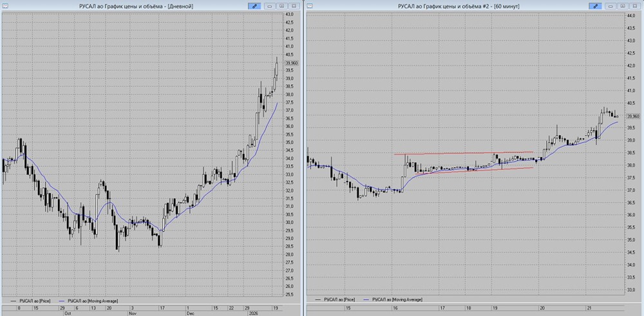Pin the 60-minute РУСАЛ chart window
The image size is (644, 316).
tap(594, 6)
